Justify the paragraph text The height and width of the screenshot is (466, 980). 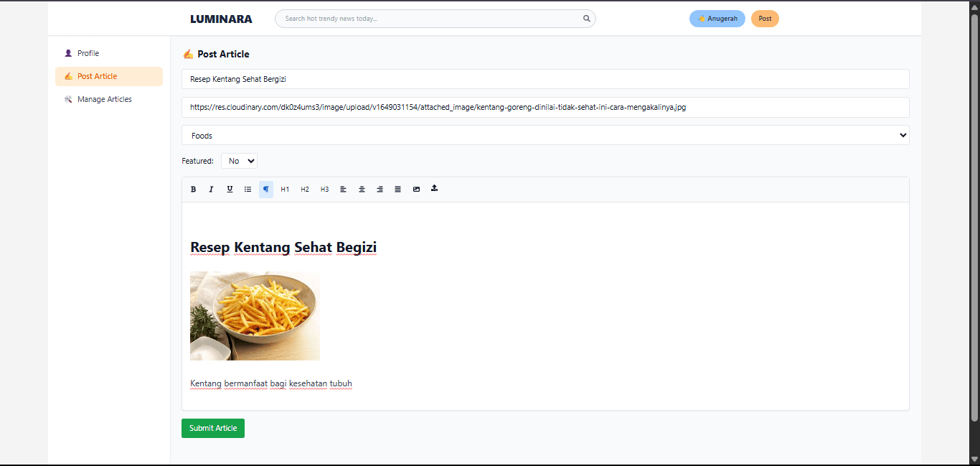pyautogui.click(x=397, y=190)
